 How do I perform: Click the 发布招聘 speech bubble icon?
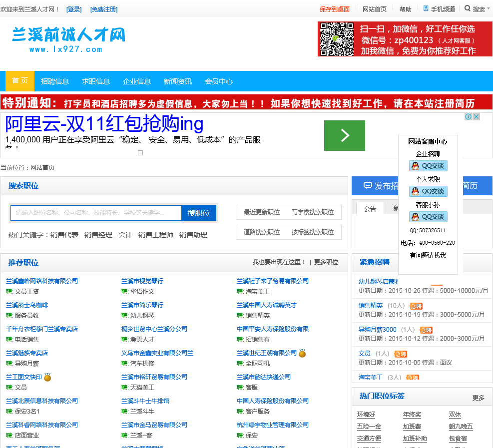pos(368,185)
